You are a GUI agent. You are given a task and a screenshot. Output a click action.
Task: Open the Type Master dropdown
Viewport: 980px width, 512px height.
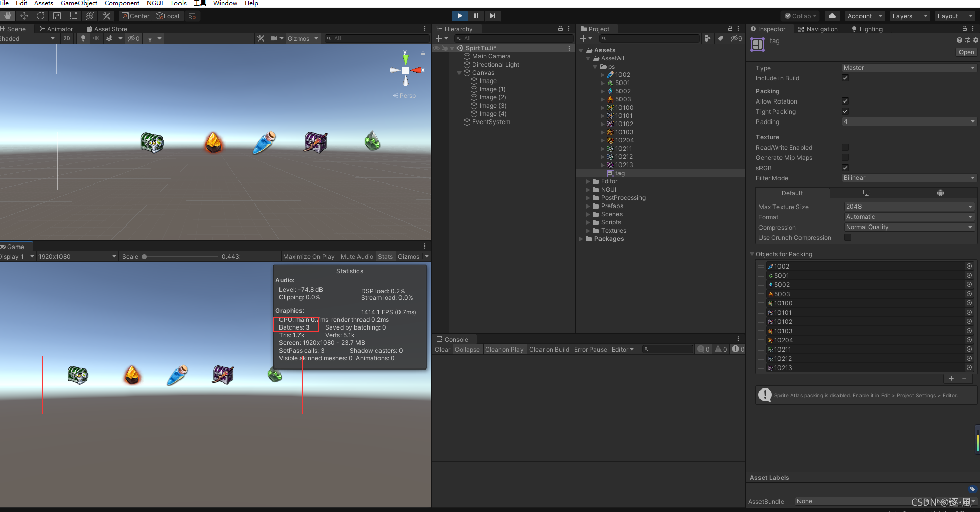point(909,68)
